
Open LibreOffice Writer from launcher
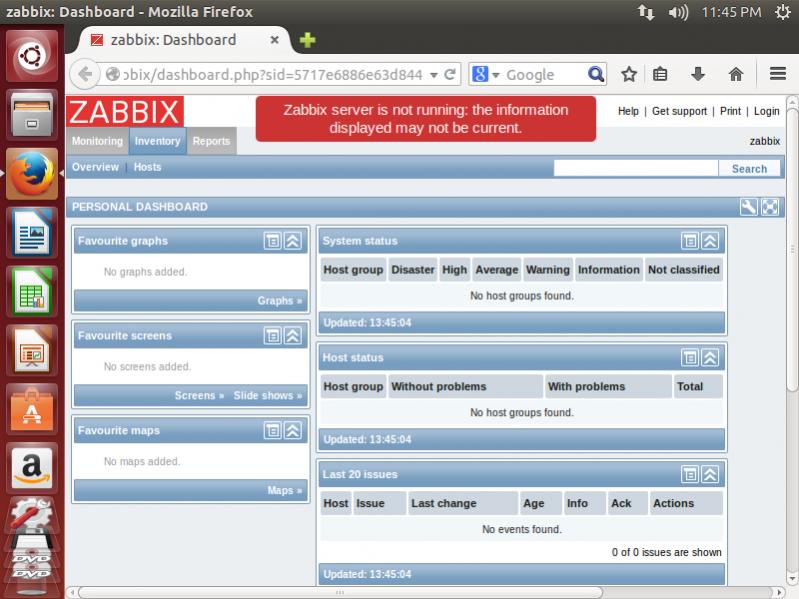point(32,232)
